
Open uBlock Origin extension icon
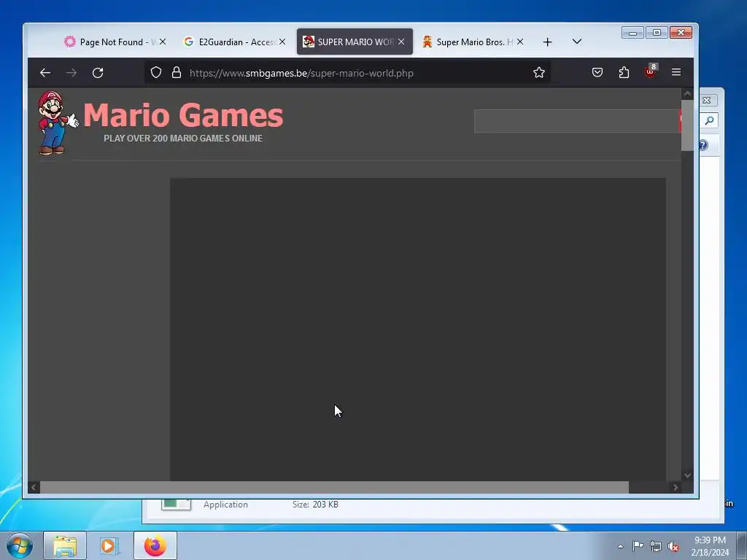[x=650, y=71]
